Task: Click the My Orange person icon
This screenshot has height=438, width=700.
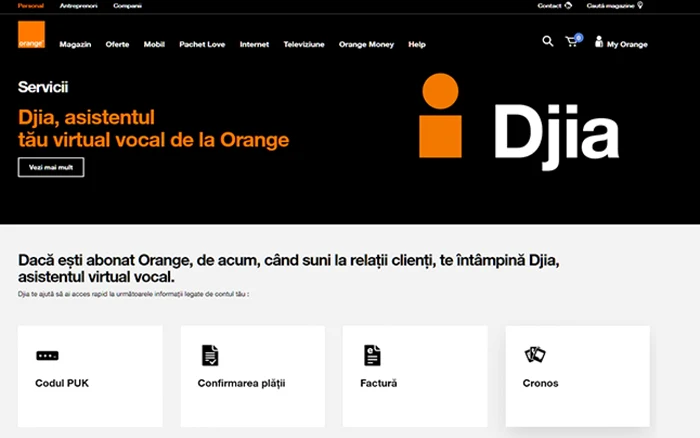Action: click(x=599, y=42)
